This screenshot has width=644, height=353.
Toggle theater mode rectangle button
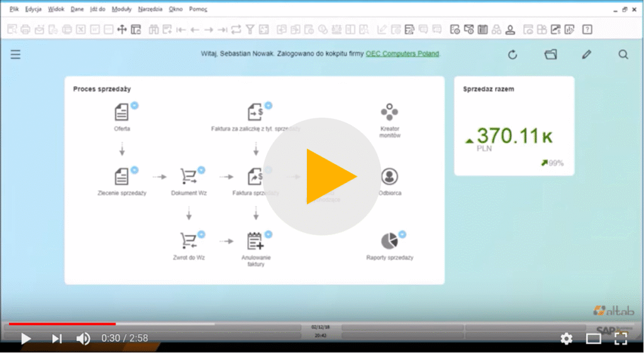[x=594, y=339]
